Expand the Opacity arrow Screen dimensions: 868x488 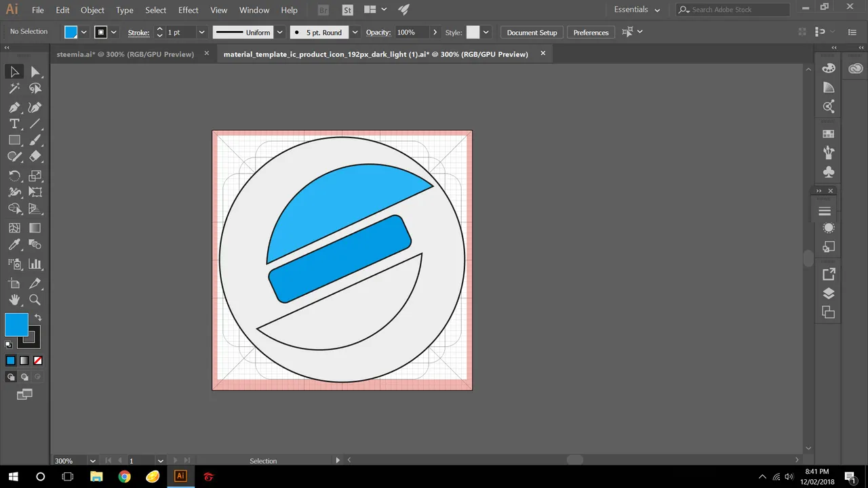435,32
